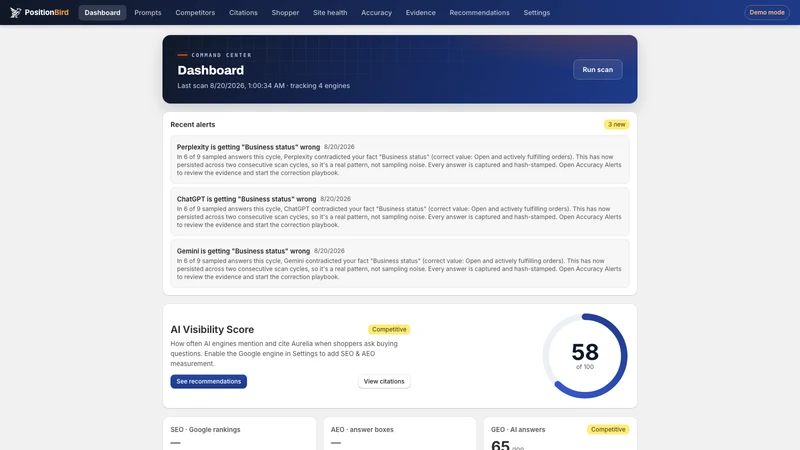
Task: Click the Recent alerts heading
Action: coord(192,124)
